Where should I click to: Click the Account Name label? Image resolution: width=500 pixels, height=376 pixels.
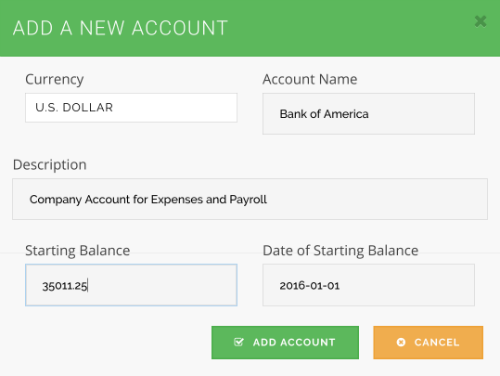(310, 79)
